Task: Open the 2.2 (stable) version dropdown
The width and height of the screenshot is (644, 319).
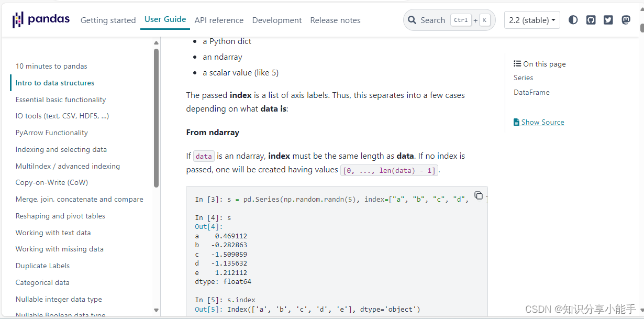Action: [532, 20]
